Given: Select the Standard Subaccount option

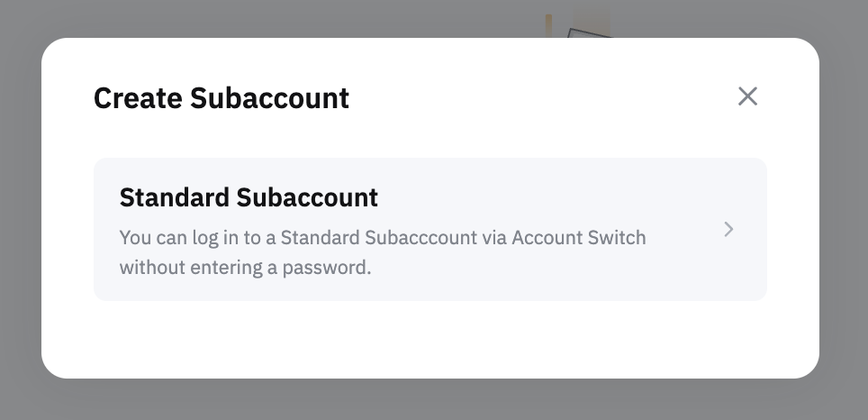Looking at the screenshot, I should 429,229.
